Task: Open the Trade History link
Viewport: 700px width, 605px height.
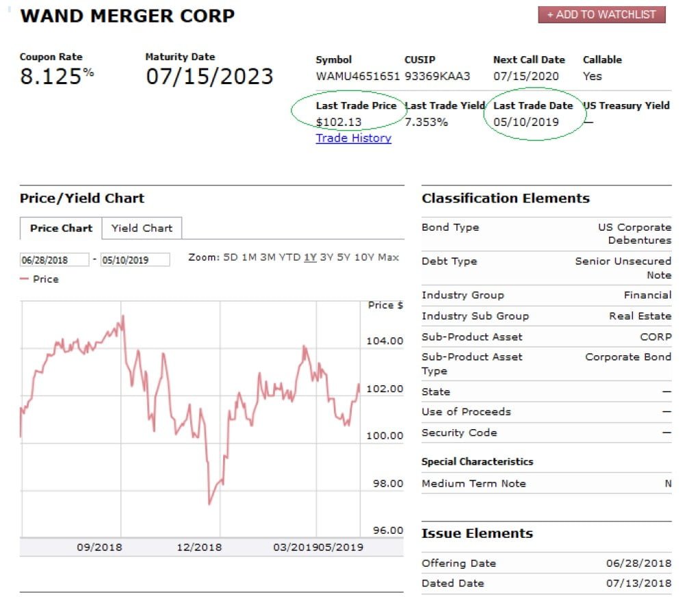Action: click(x=353, y=138)
